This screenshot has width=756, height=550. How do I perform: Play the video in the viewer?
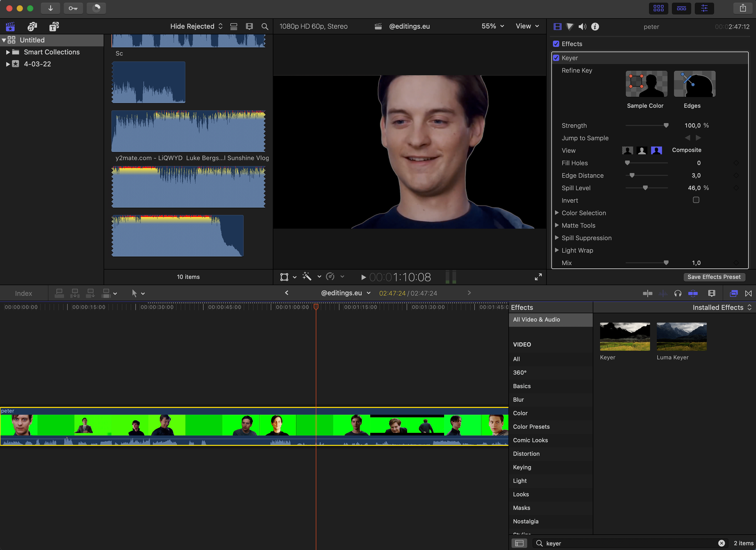tap(363, 277)
